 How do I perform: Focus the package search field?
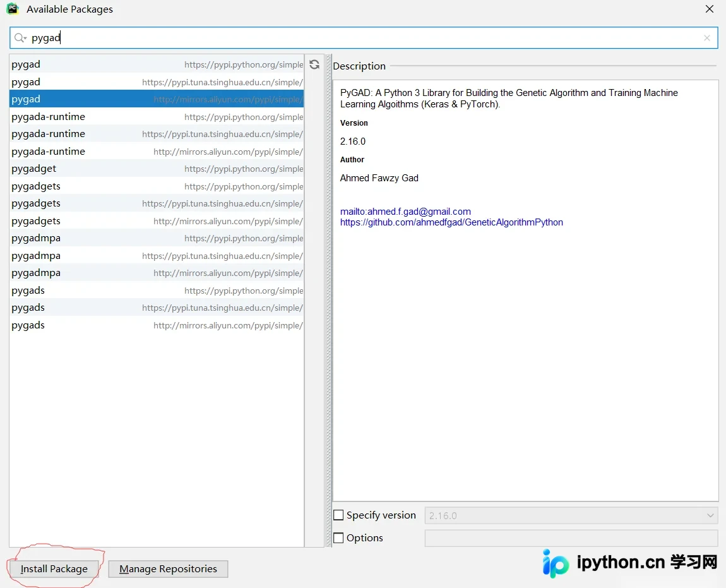coord(364,38)
